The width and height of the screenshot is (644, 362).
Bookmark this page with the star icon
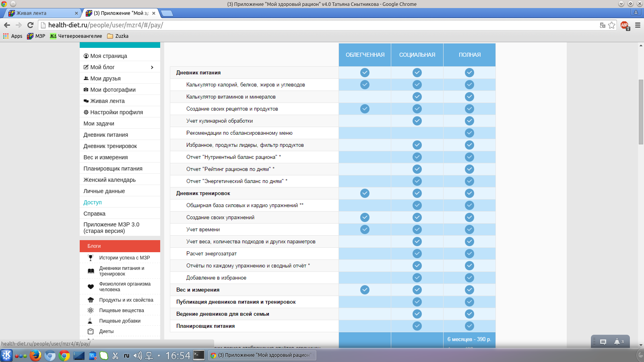click(x=612, y=25)
